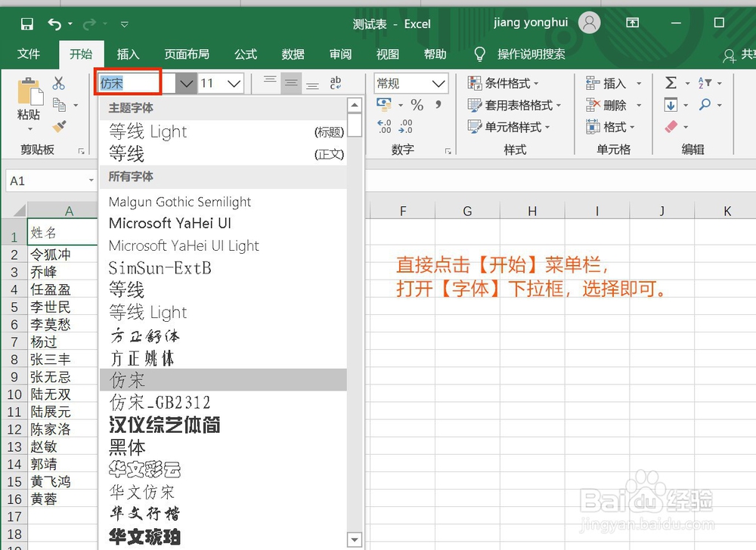
Task: Open the user account avatar
Action: pyautogui.click(x=589, y=23)
